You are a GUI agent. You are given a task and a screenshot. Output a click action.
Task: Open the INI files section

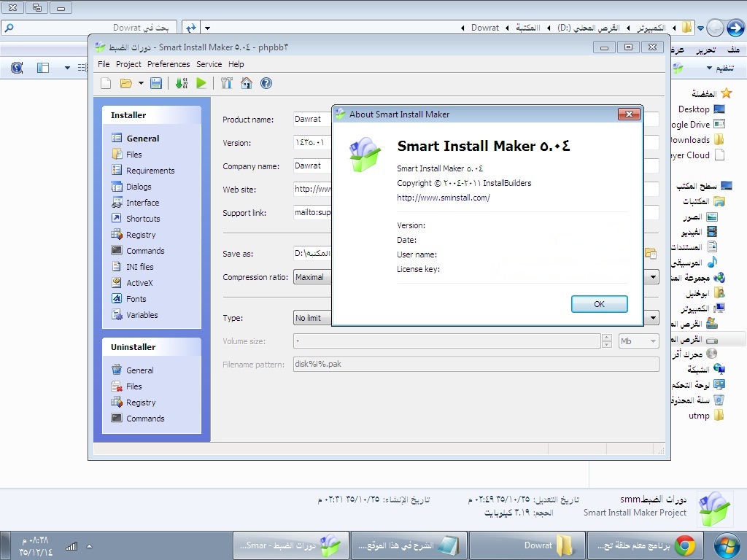point(133,267)
